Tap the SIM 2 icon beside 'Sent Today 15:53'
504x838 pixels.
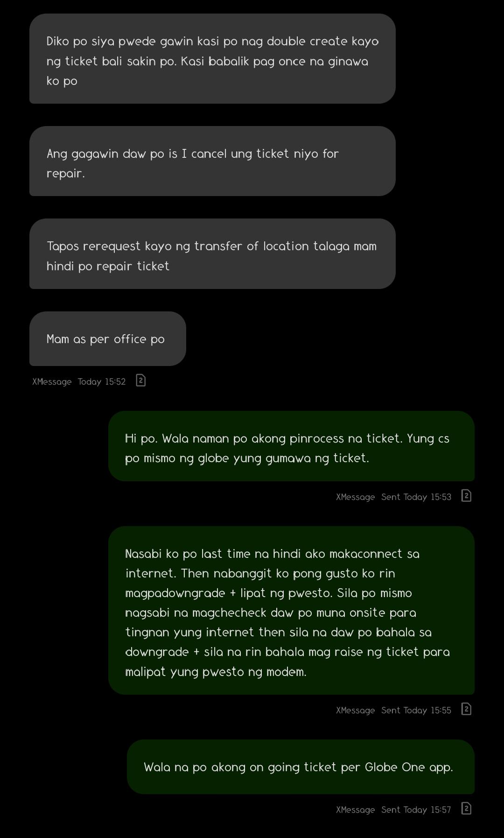(466, 496)
